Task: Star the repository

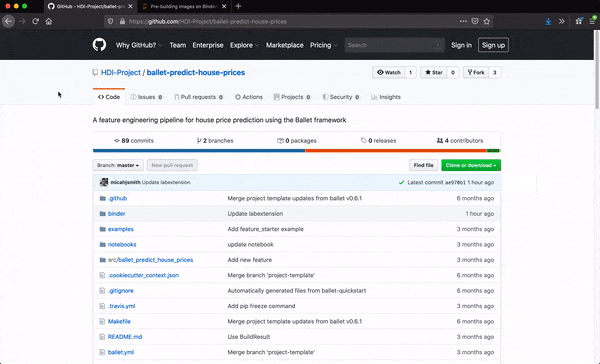Action: tap(434, 72)
